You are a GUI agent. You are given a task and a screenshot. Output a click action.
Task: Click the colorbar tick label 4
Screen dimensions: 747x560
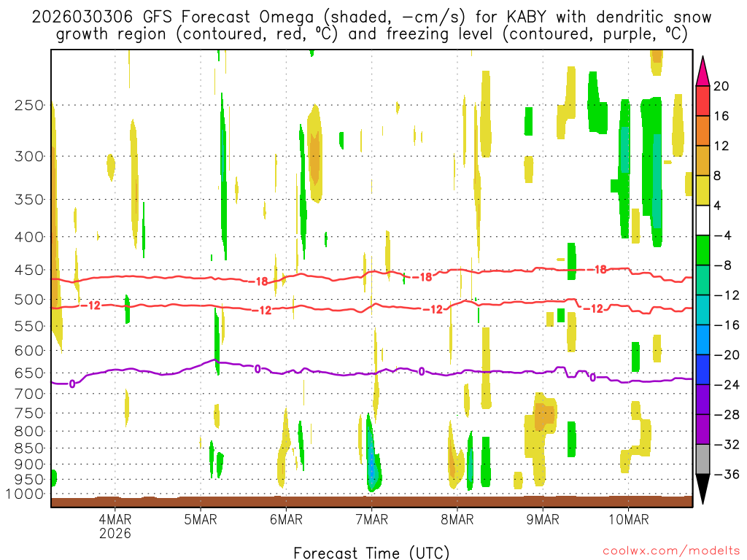pyautogui.click(x=717, y=206)
